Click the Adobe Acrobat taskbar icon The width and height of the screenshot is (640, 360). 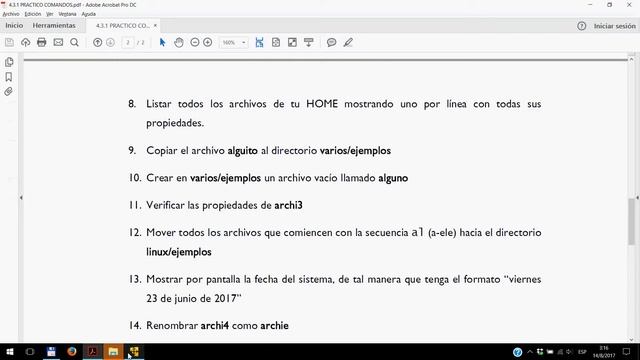pos(93,351)
